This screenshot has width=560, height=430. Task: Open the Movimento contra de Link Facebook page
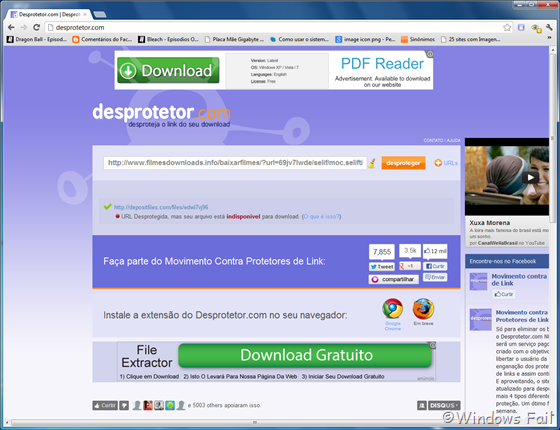[x=519, y=280]
